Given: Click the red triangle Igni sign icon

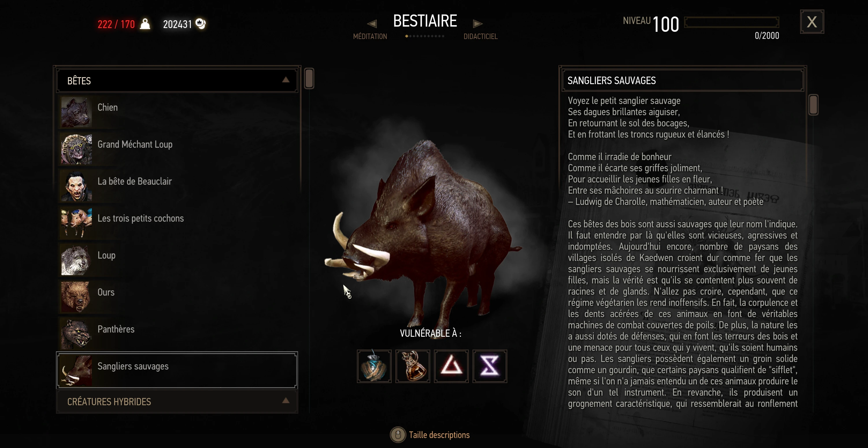Looking at the screenshot, I should [451, 366].
